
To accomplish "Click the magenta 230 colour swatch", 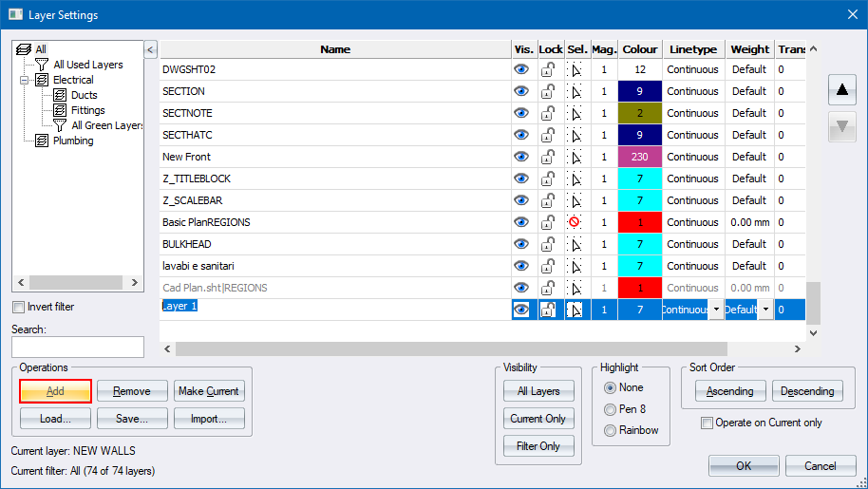I will (640, 158).
